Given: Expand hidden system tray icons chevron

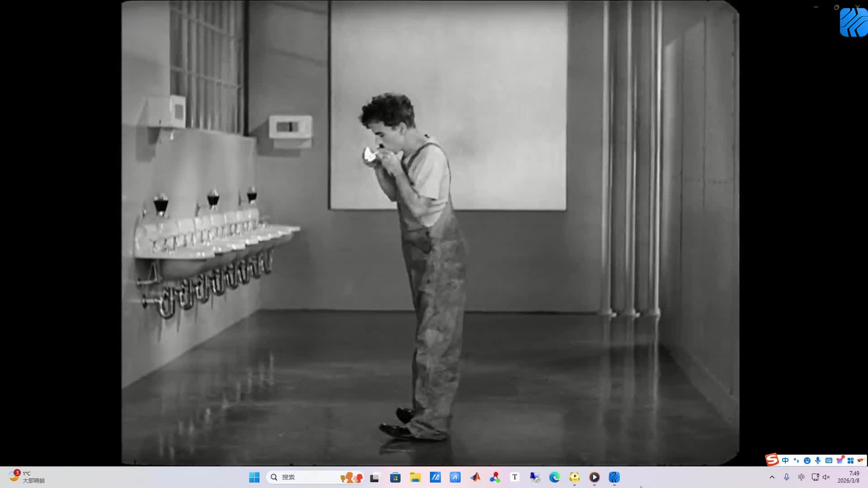Looking at the screenshot, I should coord(772,477).
